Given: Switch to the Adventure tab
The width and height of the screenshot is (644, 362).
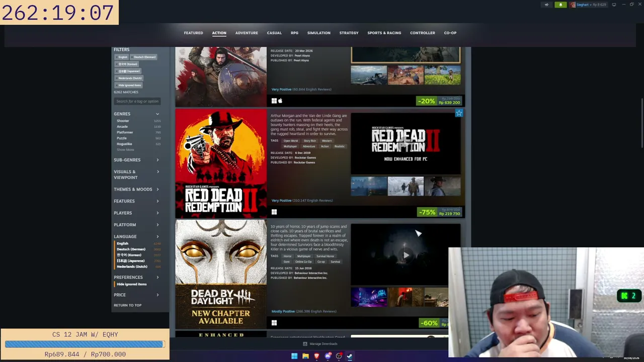Looking at the screenshot, I should click(x=247, y=33).
